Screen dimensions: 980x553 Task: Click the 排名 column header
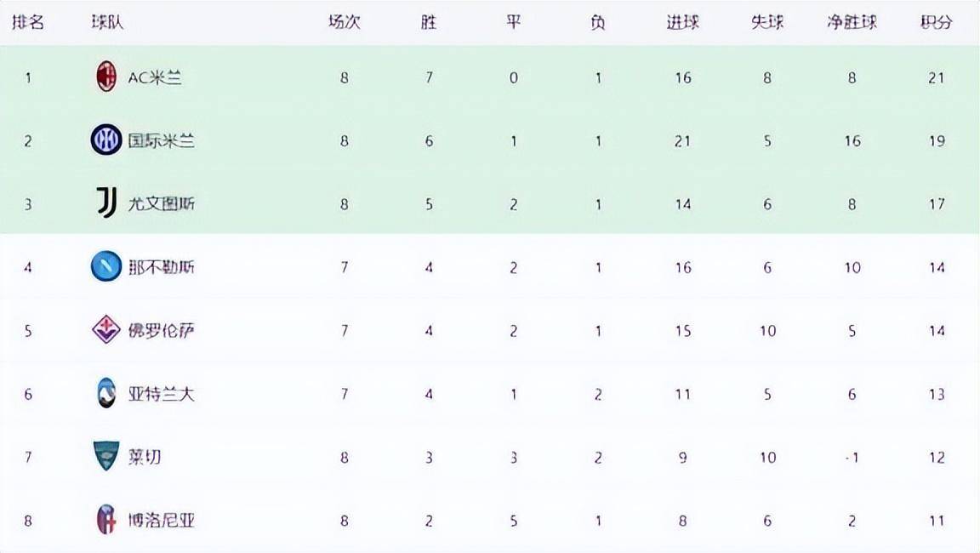pos(28,23)
